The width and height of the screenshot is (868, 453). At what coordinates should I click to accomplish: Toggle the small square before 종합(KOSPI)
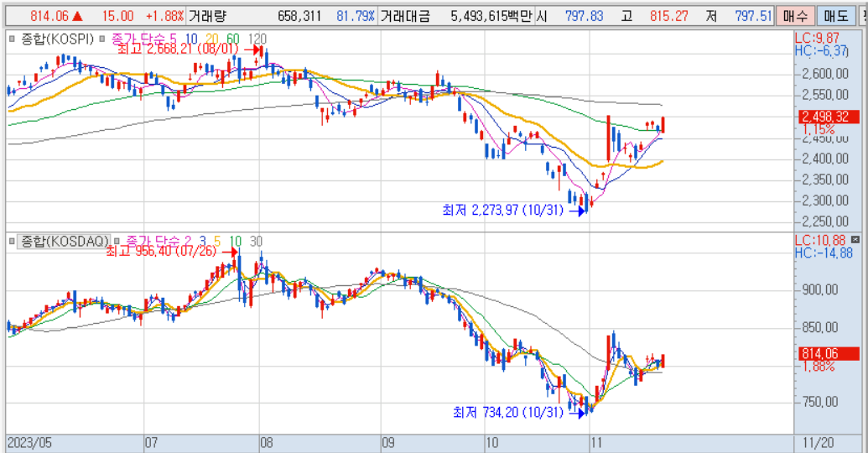13,39
